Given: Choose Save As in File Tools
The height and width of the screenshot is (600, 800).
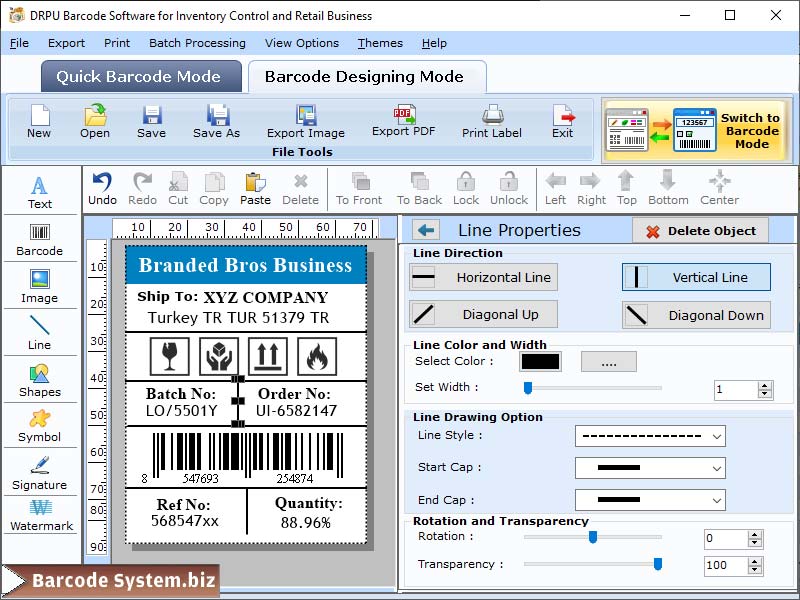Looking at the screenshot, I should 216,121.
